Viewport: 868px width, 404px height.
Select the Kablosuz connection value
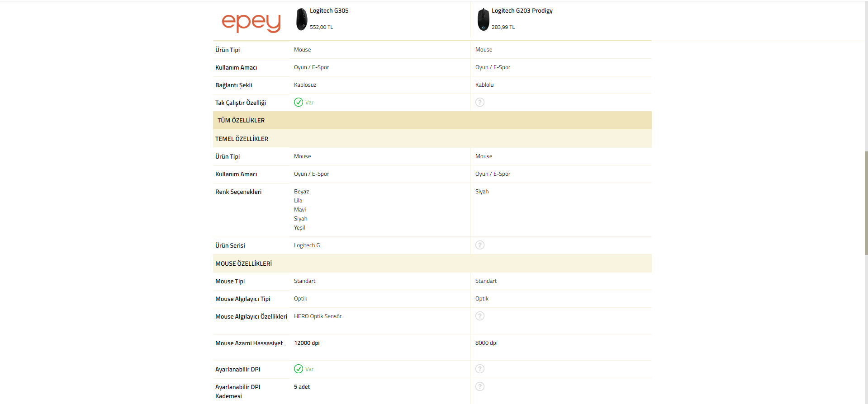click(305, 85)
